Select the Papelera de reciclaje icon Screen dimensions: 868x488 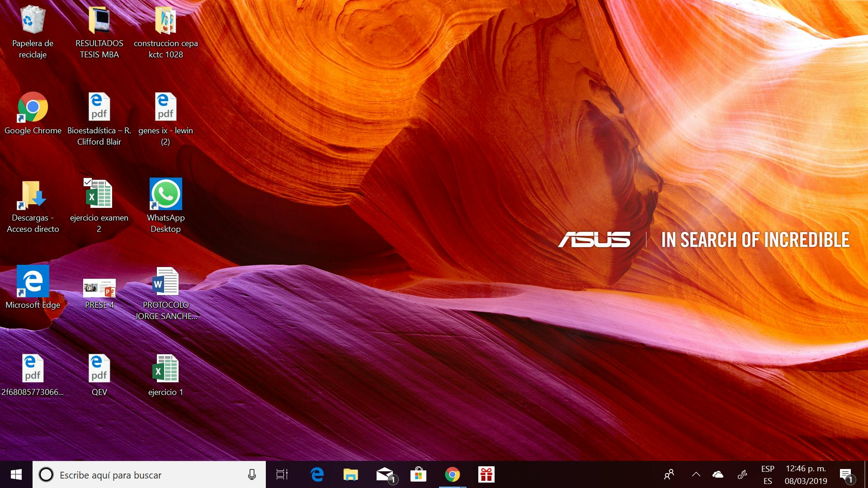(x=33, y=32)
